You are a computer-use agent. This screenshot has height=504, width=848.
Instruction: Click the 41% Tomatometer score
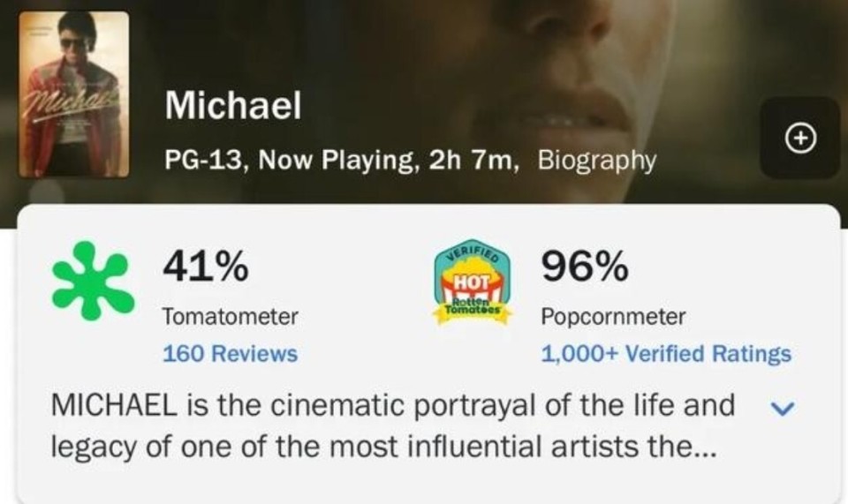[x=205, y=266]
